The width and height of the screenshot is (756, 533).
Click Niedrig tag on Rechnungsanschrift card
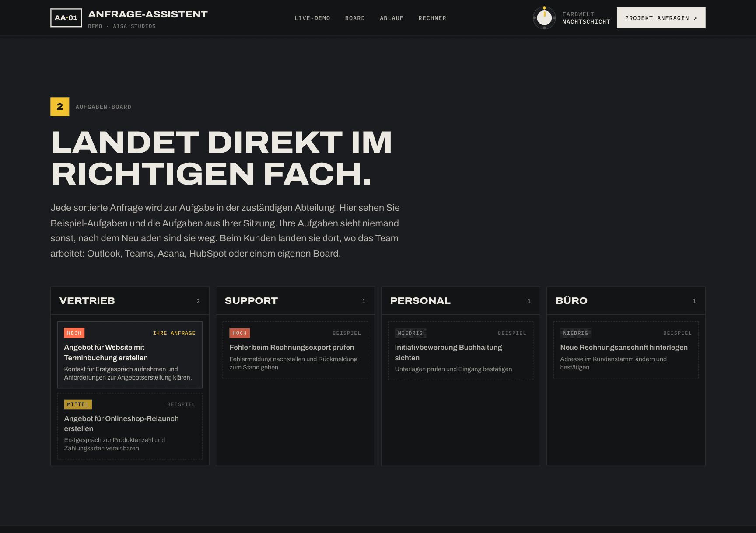pyautogui.click(x=576, y=333)
